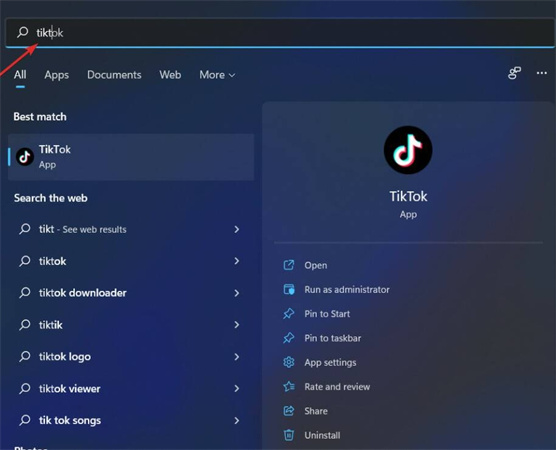Choose Pin to taskbar
556x450 pixels.
coord(333,338)
